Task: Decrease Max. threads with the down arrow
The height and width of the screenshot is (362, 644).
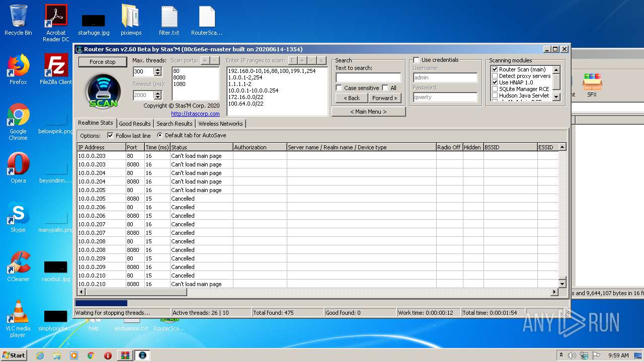Action: coord(157,74)
